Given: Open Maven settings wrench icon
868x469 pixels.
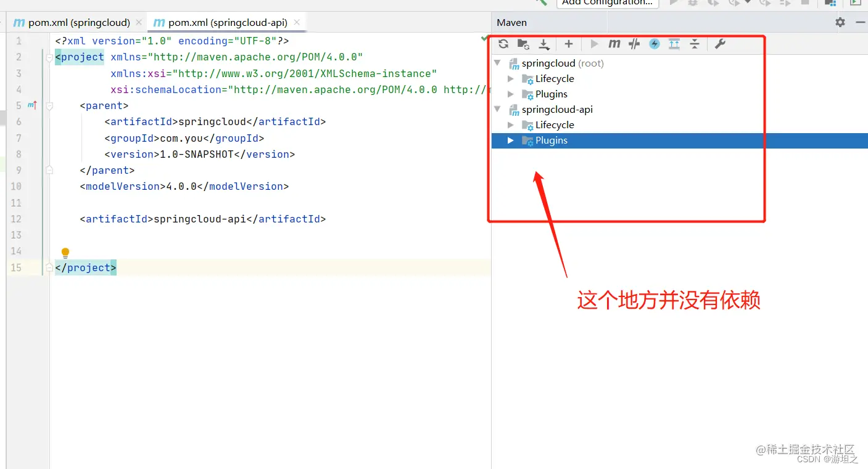Looking at the screenshot, I should 720,44.
